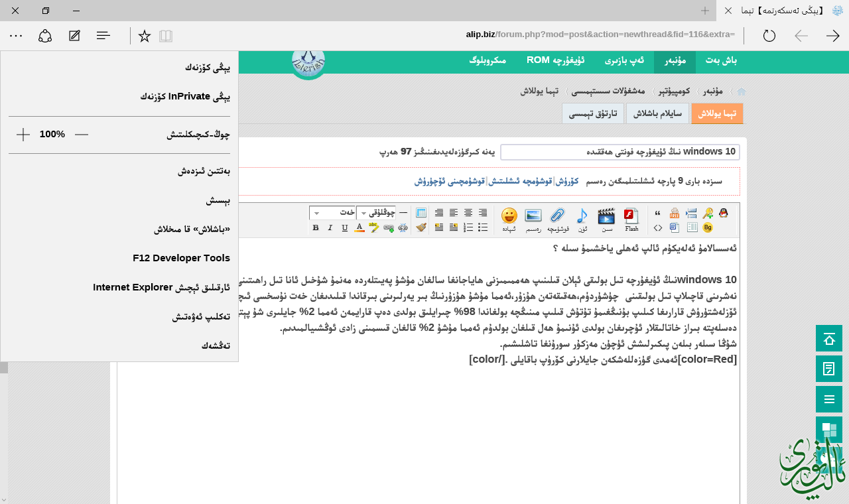Open ئەپ بازىرى app market nav

[x=624, y=60]
